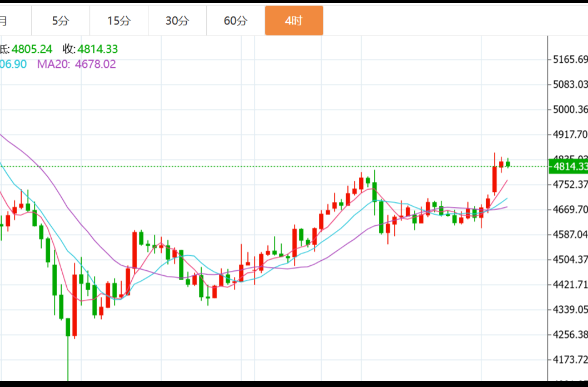
Task: Click the green current price tag on axis
Action: (568, 166)
